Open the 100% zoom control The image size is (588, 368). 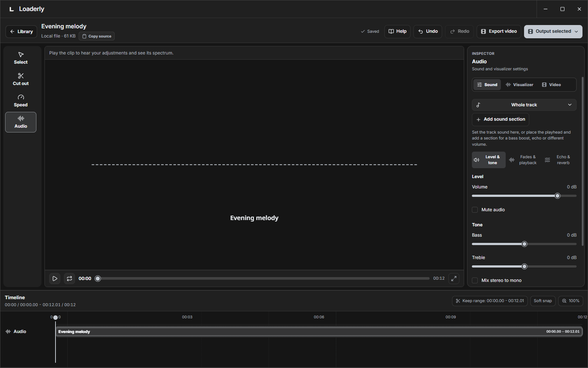pyautogui.click(x=570, y=301)
